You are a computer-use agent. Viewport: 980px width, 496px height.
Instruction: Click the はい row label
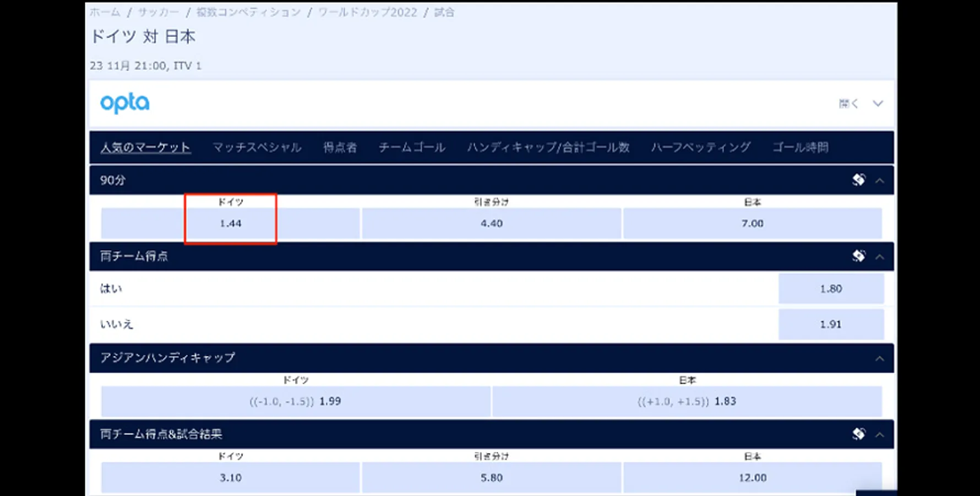pyautogui.click(x=111, y=288)
